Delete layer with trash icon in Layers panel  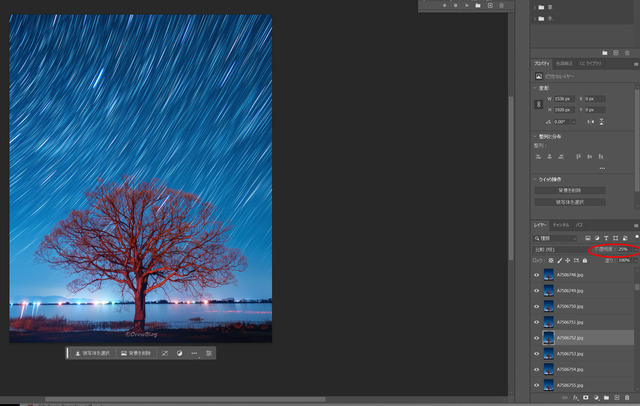coord(627,397)
